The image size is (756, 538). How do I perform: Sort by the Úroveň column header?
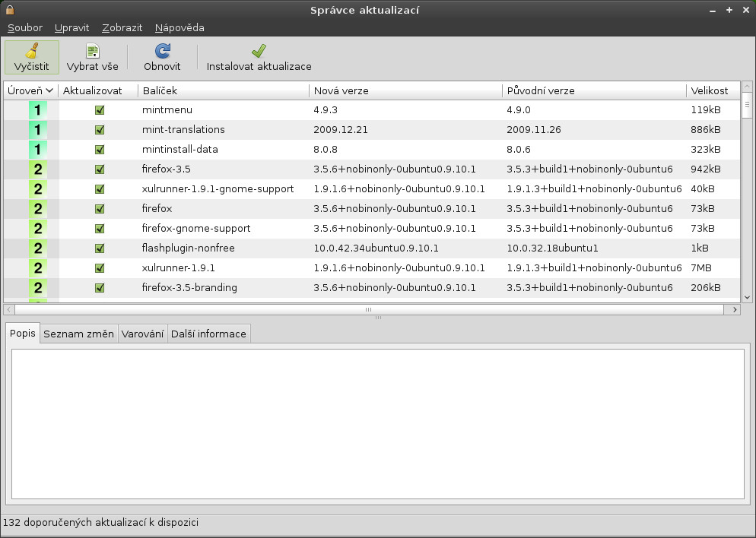30,90
